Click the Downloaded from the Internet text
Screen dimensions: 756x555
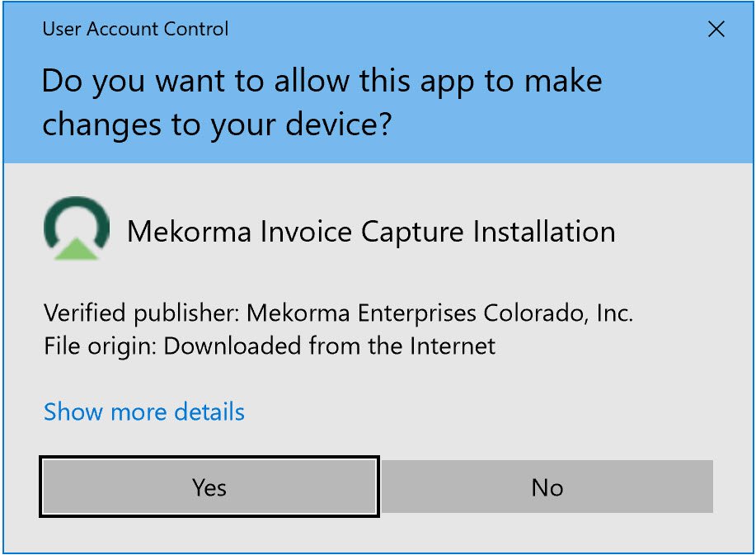[330, 346]
